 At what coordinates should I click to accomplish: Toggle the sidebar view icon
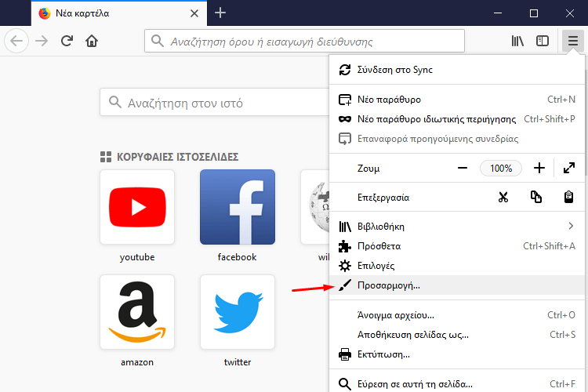[x=543, y=41]
